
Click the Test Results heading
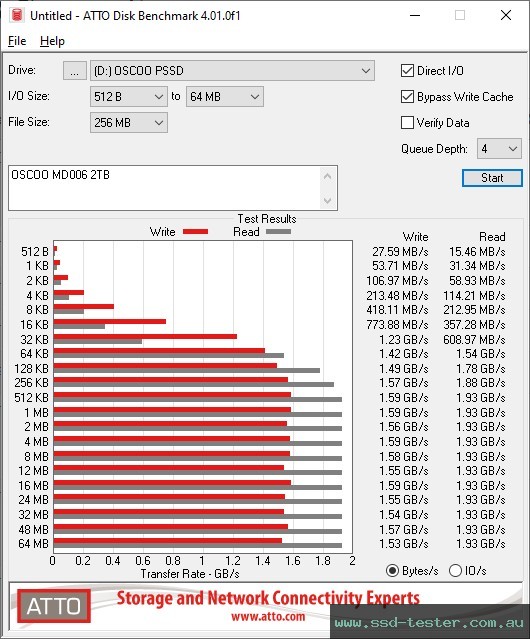[267, 219]
